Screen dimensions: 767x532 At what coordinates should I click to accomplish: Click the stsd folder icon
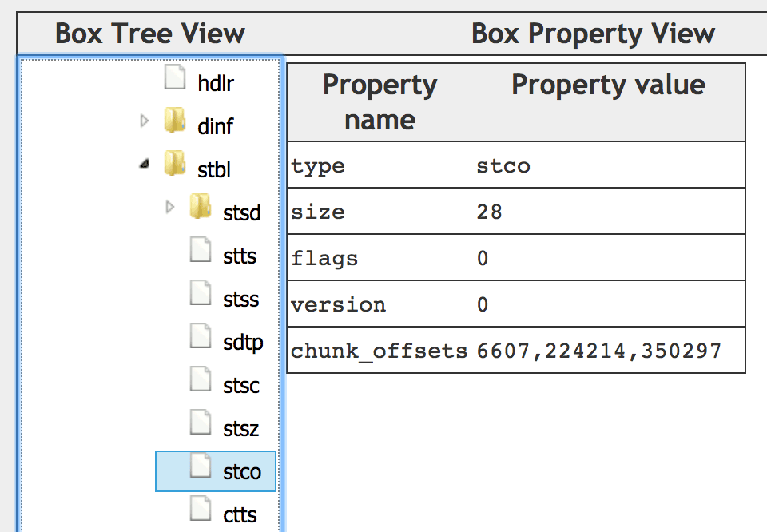(201, 206)
